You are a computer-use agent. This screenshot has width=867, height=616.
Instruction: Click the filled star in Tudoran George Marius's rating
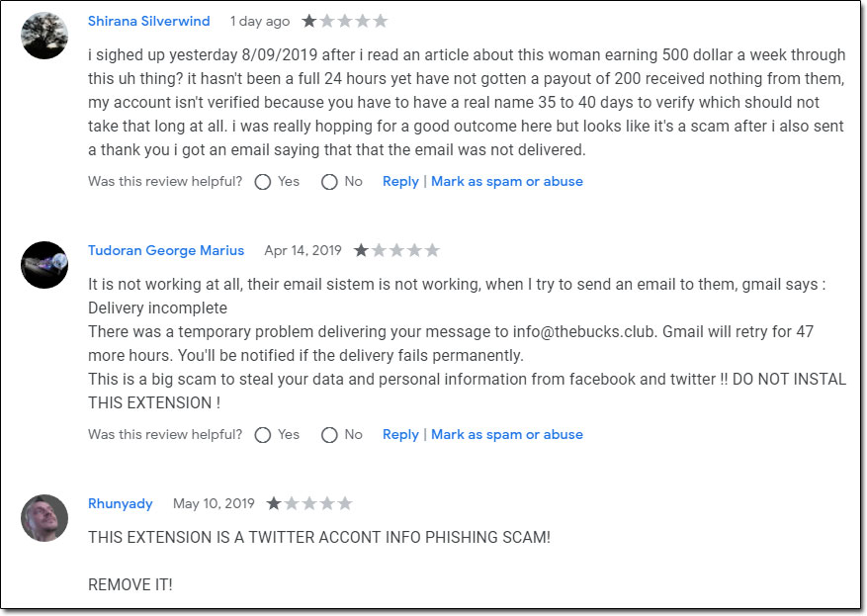pyautogui.click(x=361, y=250)
